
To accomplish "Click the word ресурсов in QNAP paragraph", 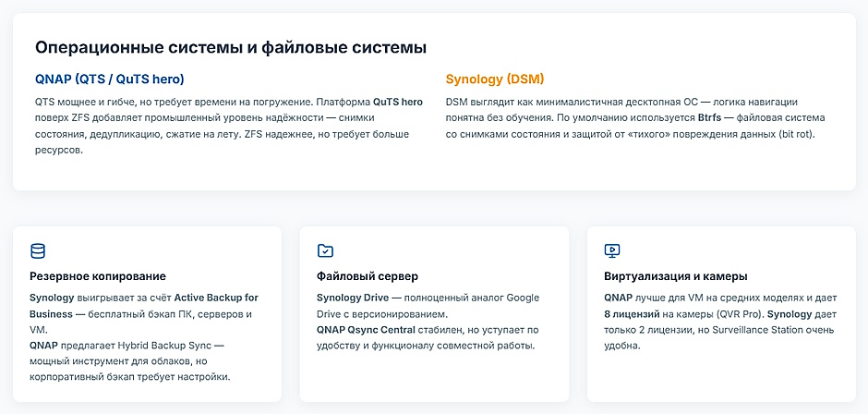I will (x=59, y=151).
